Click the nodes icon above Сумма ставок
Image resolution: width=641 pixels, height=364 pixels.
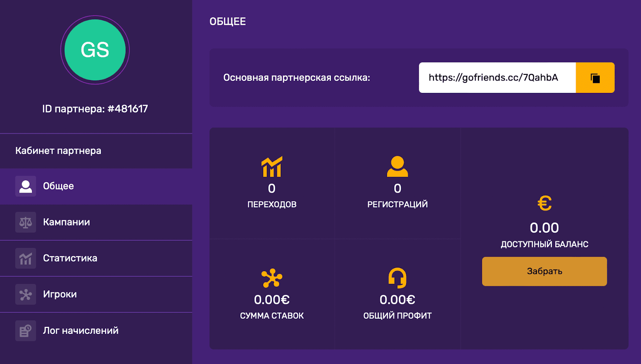click(272, 278)
